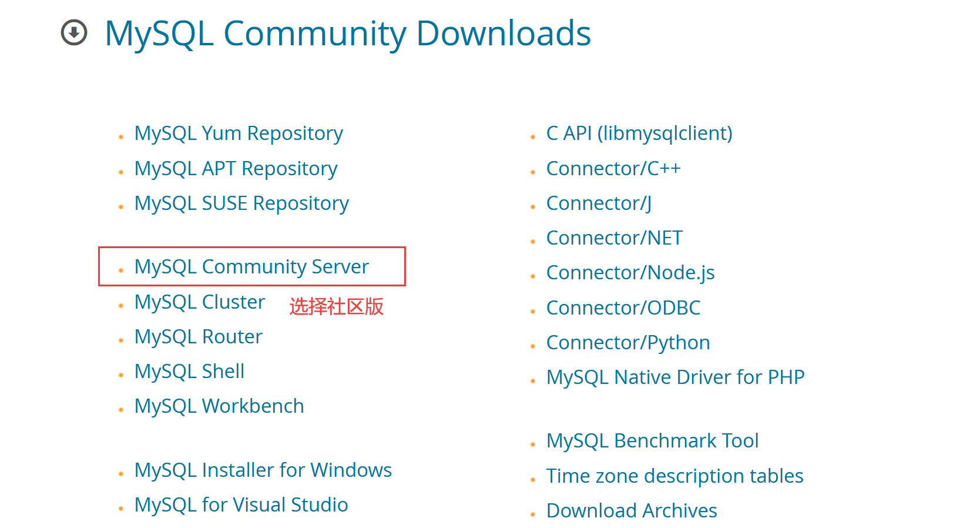
Task: Go to MySQL Workbench downloads
Action: pyautogui.click(x=219, y=406)
